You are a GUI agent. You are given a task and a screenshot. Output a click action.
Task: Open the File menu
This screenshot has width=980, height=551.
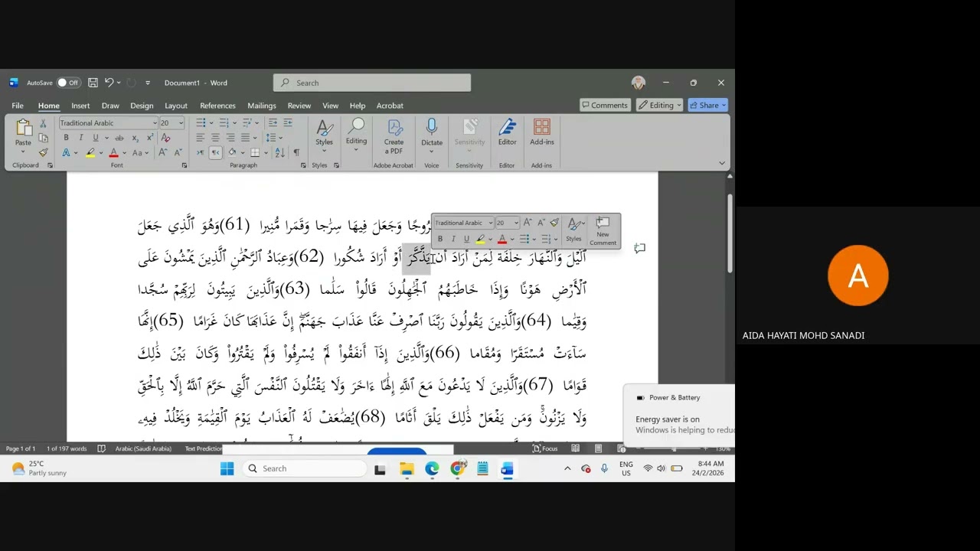point(17,106)
